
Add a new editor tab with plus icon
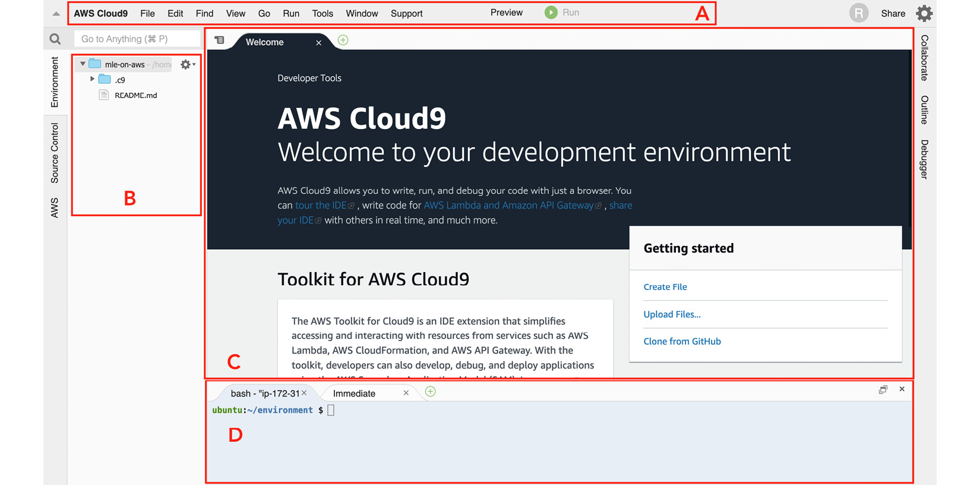(x=343, y=40)
